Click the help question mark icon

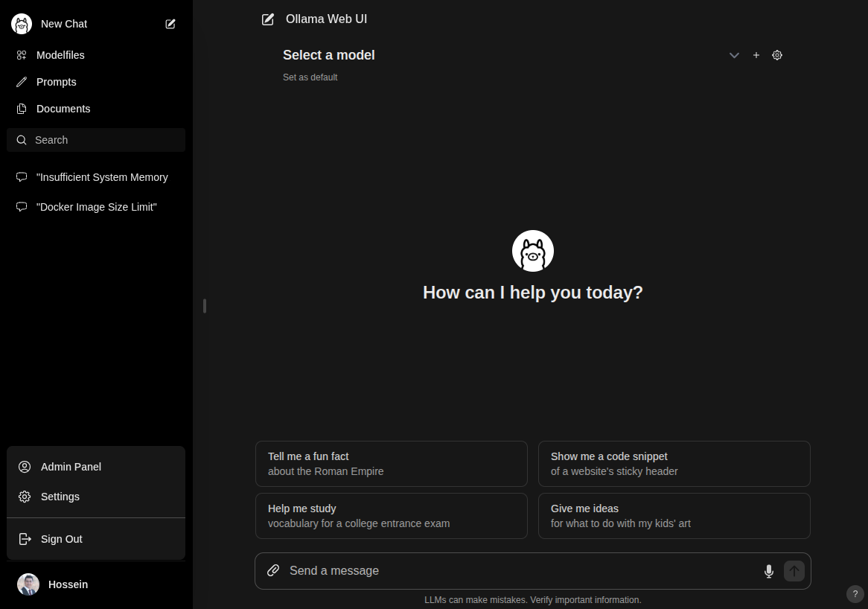pyautogui.click(x=855, y=594)
